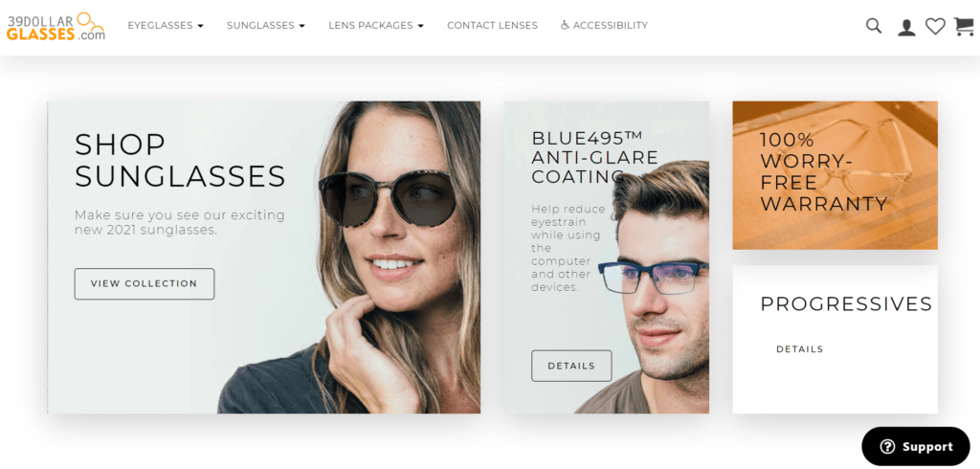Select the Shop Sunglasses banner photo
This screenshot has height=469, width=980.
(x=264, y=257)
